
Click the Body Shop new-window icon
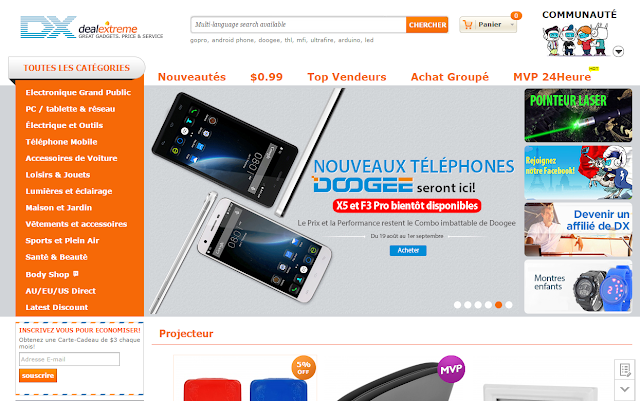[x=76, y=274]
